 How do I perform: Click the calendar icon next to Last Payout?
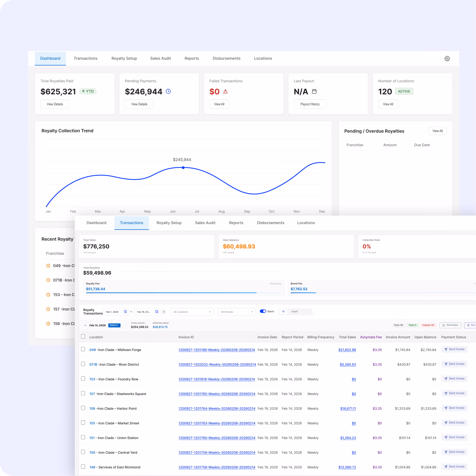point(314,91)
